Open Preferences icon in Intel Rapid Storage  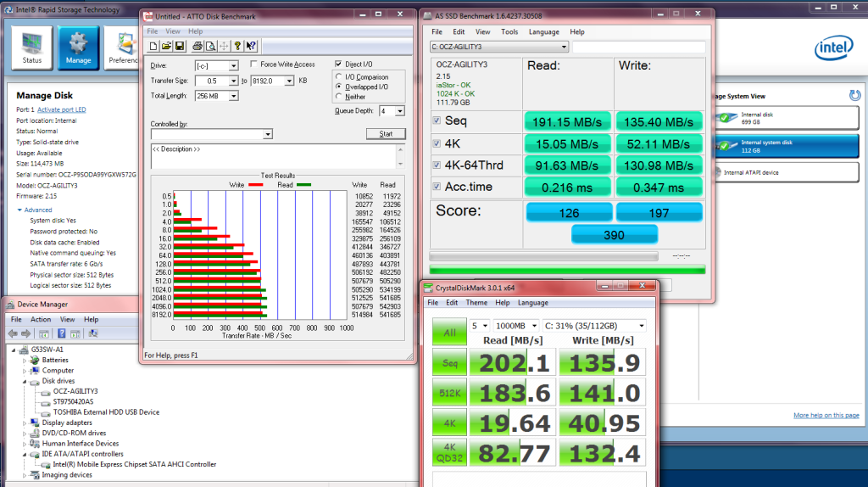click(122, 48)
